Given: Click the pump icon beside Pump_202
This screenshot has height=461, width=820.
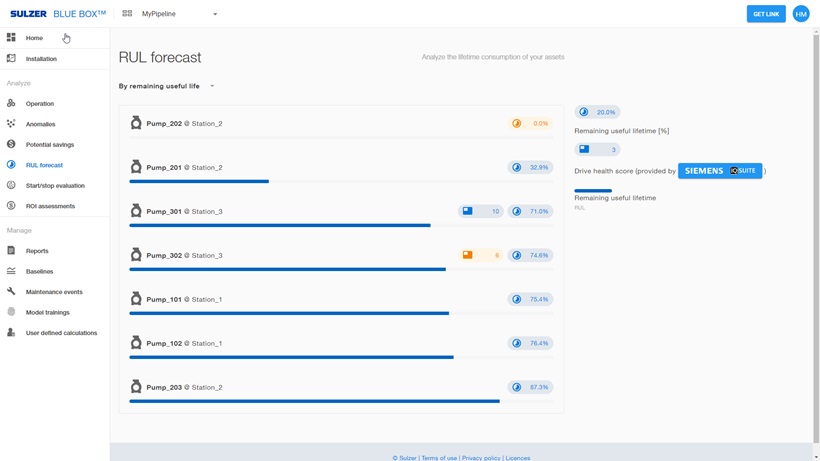Looking at the screenshot, I should click(x=136, y=123).
